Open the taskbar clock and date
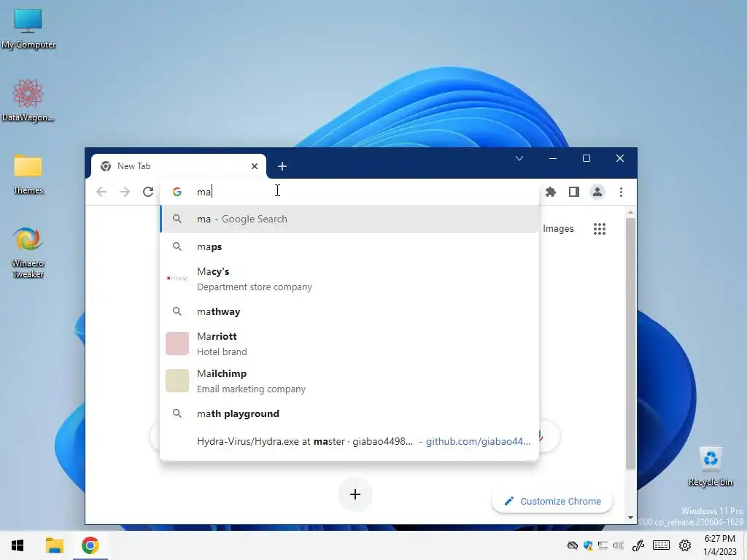This screenshot has height=560, width=747. coord(719,545)
